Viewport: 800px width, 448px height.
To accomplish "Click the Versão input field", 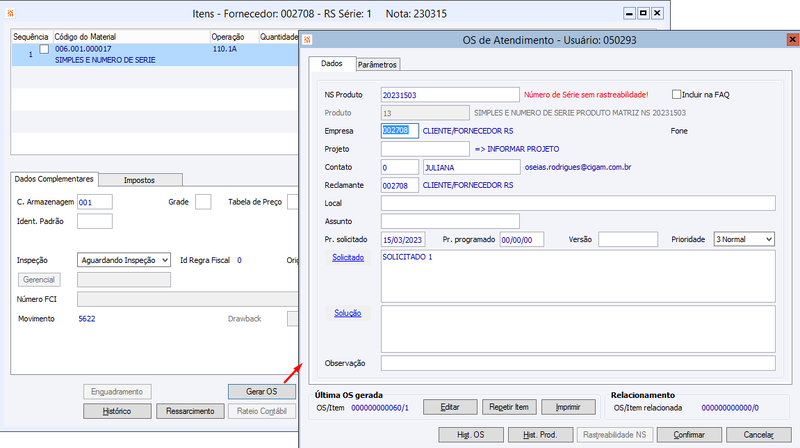I will point(628,239).
